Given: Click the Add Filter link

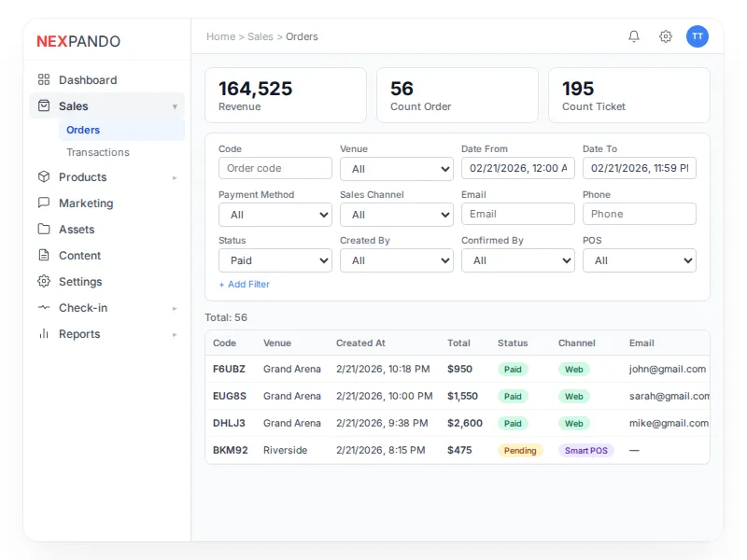Looking at the screenshot, I should click(244, 285).
